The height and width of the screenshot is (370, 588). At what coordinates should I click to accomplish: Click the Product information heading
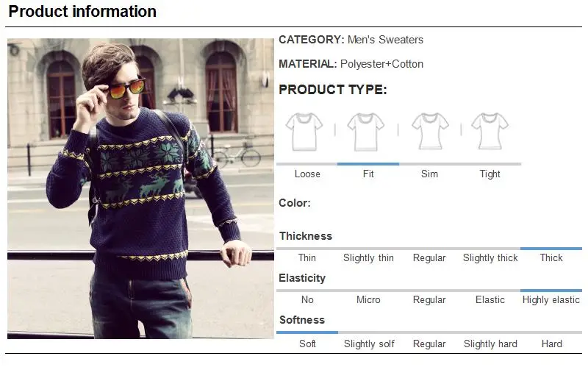point(82,11)
